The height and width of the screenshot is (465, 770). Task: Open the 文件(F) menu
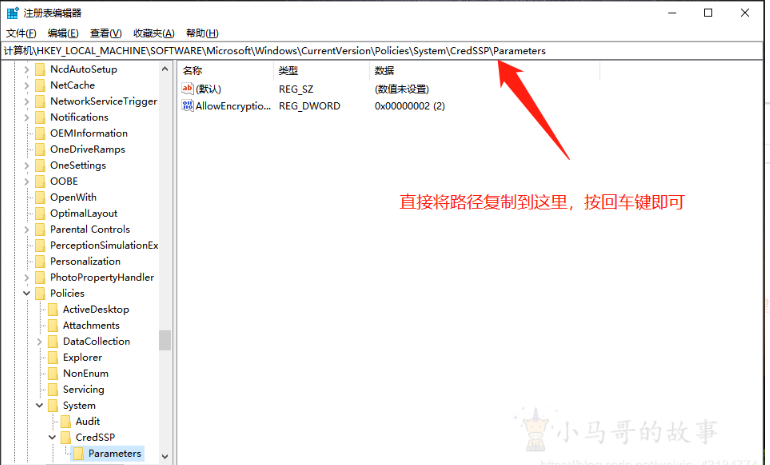coord(21,33)
